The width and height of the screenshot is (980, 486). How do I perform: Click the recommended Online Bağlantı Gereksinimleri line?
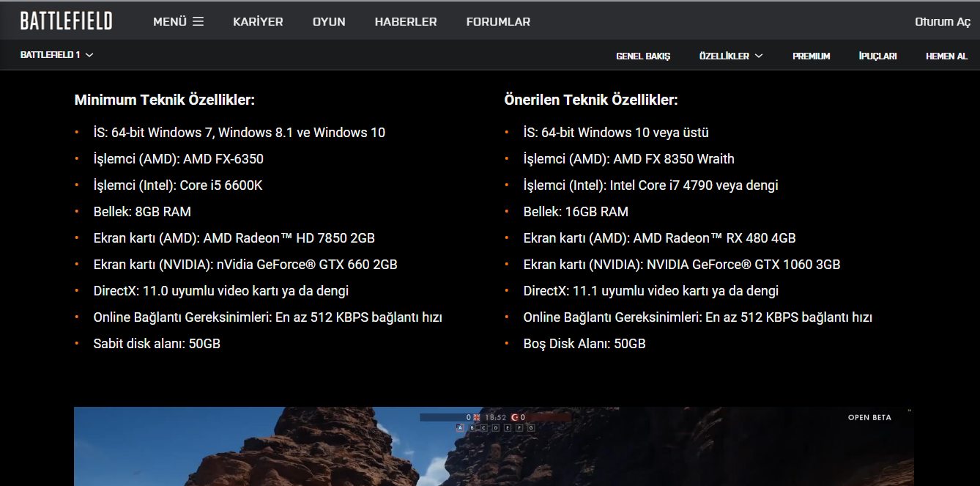coord(697,317)
